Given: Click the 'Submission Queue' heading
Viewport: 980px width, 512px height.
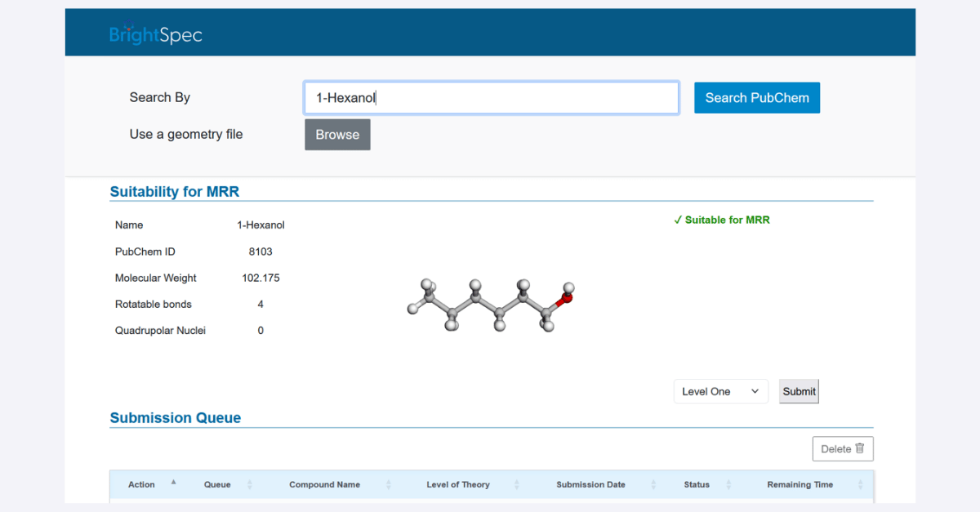Looking at the screenshot, I should click(x=176, y=417).
